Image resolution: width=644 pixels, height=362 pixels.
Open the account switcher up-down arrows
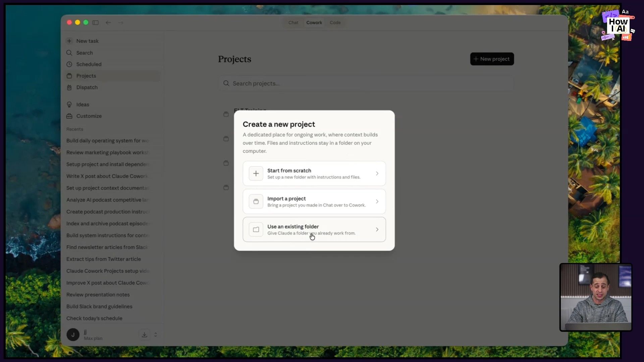tap(156, 335)
